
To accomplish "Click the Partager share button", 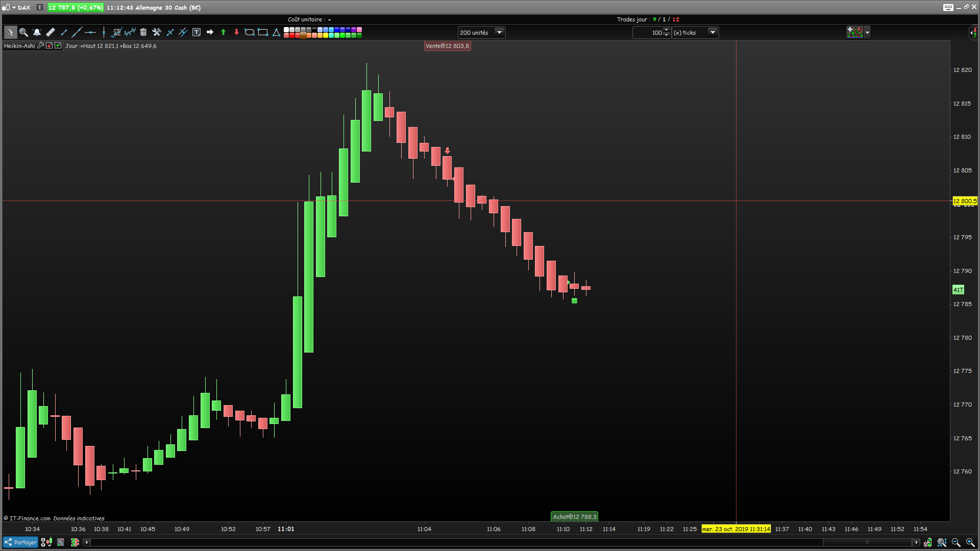I will [20, 542].
